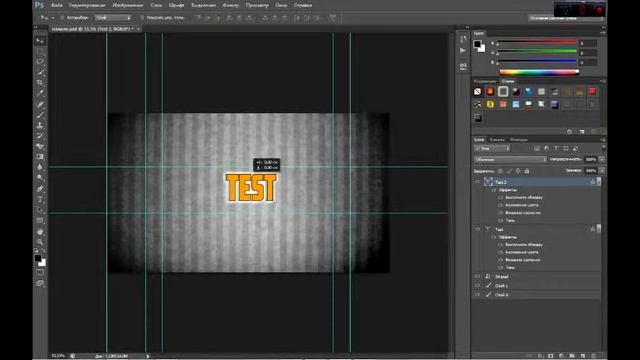Image resolution: width=640 pixels, height=360 pixels.
Task: Open the tool preset picker arrow
Action: click(53, 18)
